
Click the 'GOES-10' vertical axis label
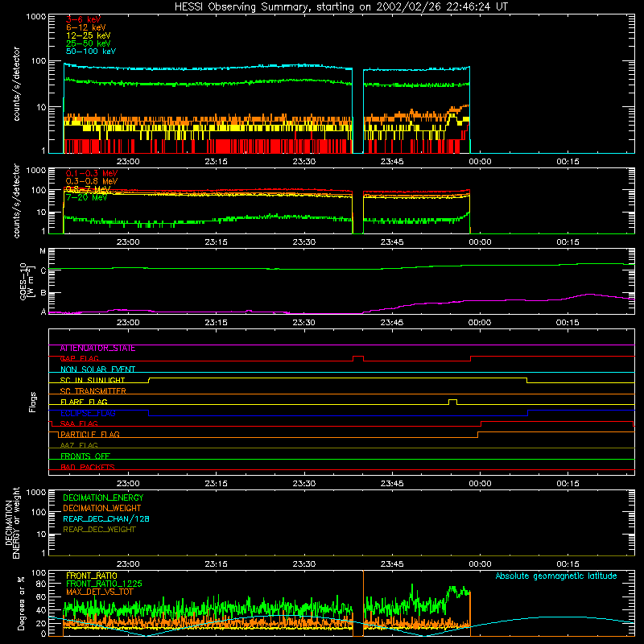tap(23, 281)
